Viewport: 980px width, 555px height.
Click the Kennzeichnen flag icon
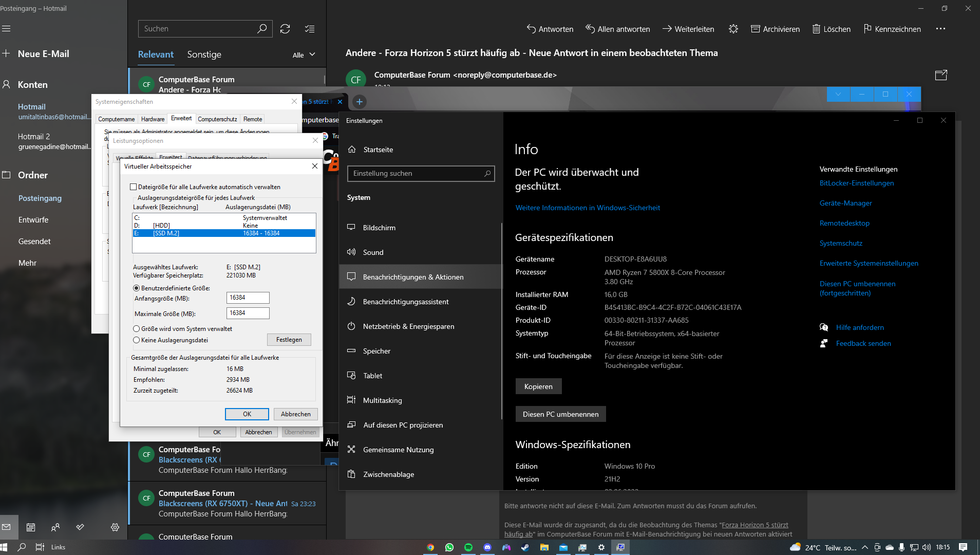coord(868,29)
